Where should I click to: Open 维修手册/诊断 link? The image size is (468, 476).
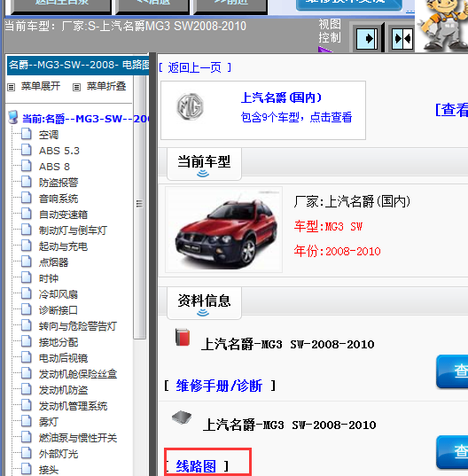(219, 386)
